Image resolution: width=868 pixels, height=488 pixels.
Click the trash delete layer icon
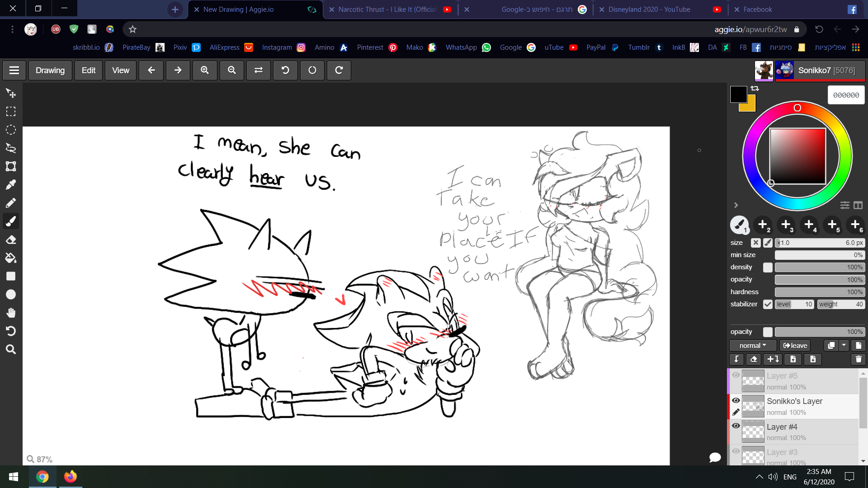[x=858, y=359]
